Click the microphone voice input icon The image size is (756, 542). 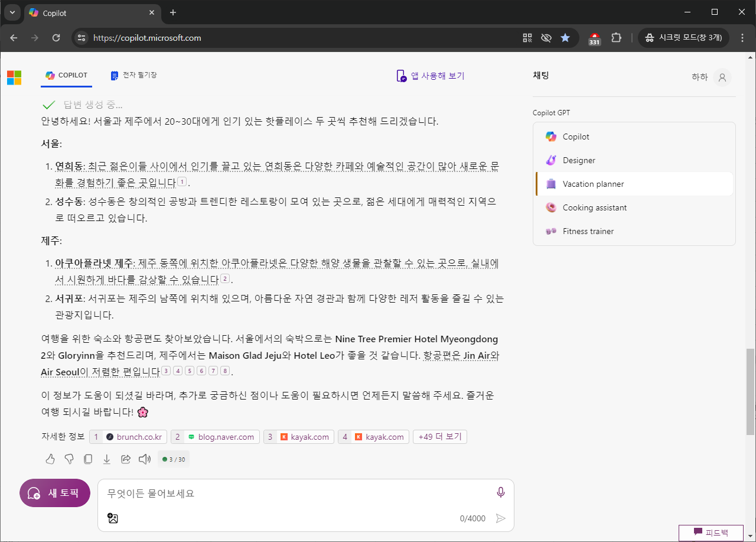[501, 492]
